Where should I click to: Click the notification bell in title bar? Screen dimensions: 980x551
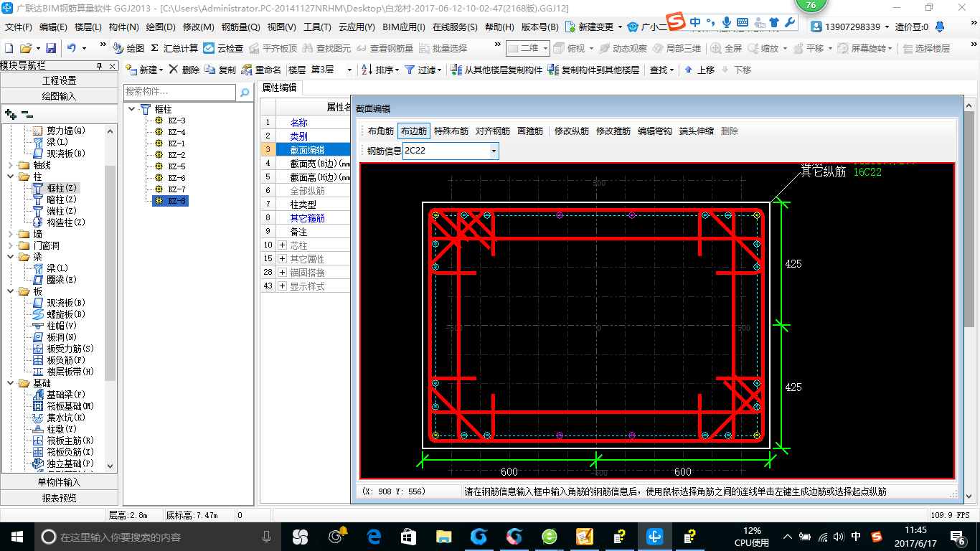click(x=941, y=27)
